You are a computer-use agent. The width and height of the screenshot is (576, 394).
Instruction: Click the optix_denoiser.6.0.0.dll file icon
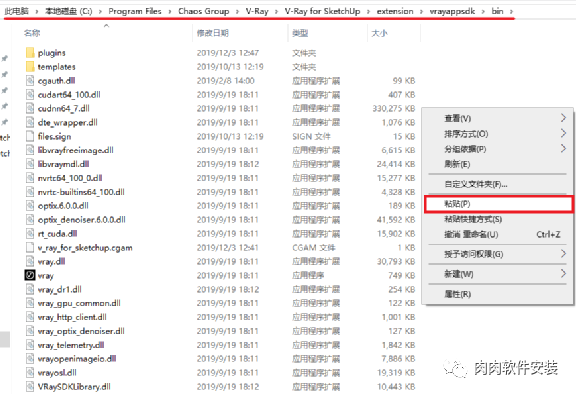coord(30,220)
